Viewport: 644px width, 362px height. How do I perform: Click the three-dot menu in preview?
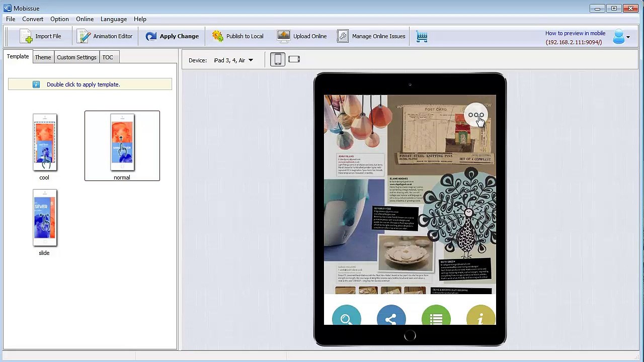click(476, 115)
